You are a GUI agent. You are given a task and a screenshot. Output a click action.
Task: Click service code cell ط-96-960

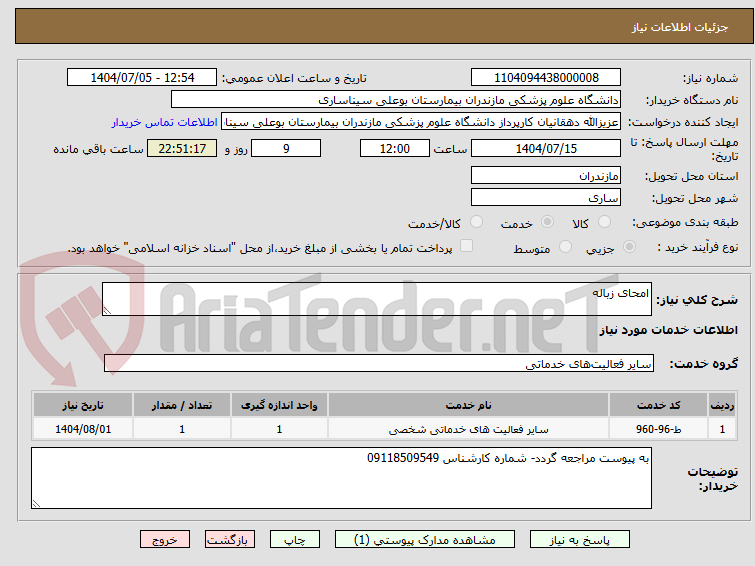(x=658, y=429)
